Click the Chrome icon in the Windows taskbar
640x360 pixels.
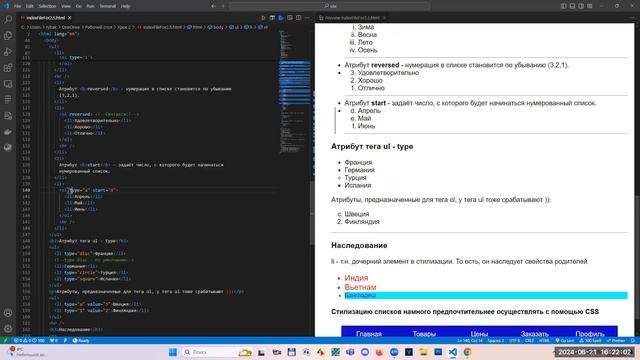point(467,352)
